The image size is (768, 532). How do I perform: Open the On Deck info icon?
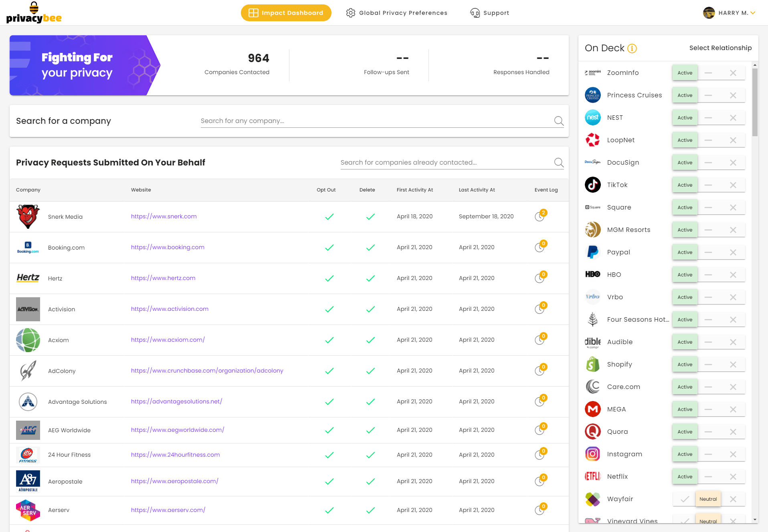coord(633,48)
